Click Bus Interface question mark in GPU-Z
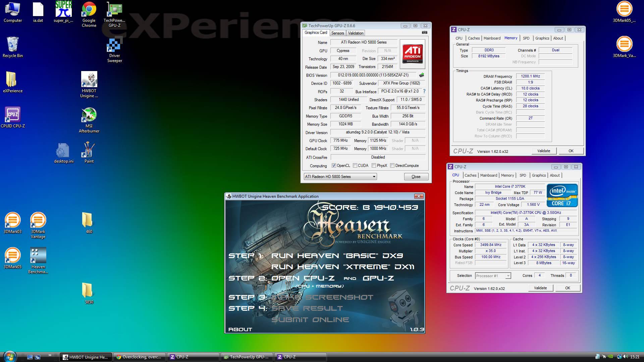Screen dimensions: 644x362 (424, 91)
